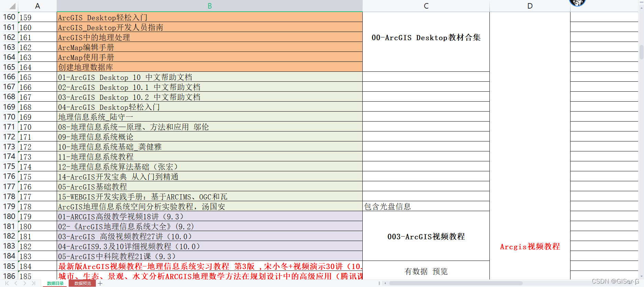
Task: Select column B header
Action: pyautogui.click(x=210, y=6)
